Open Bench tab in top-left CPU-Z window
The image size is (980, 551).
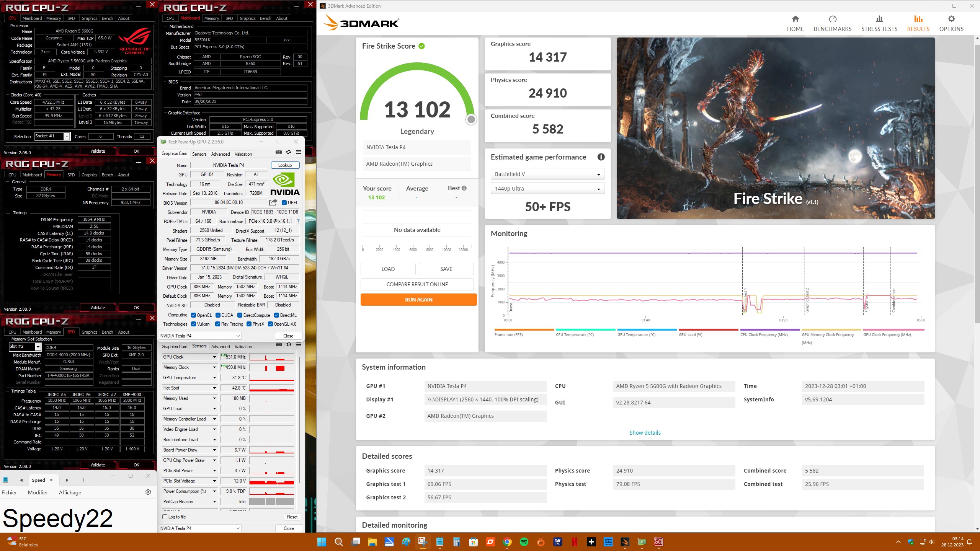pyautogui.click(x=107, y=18)
